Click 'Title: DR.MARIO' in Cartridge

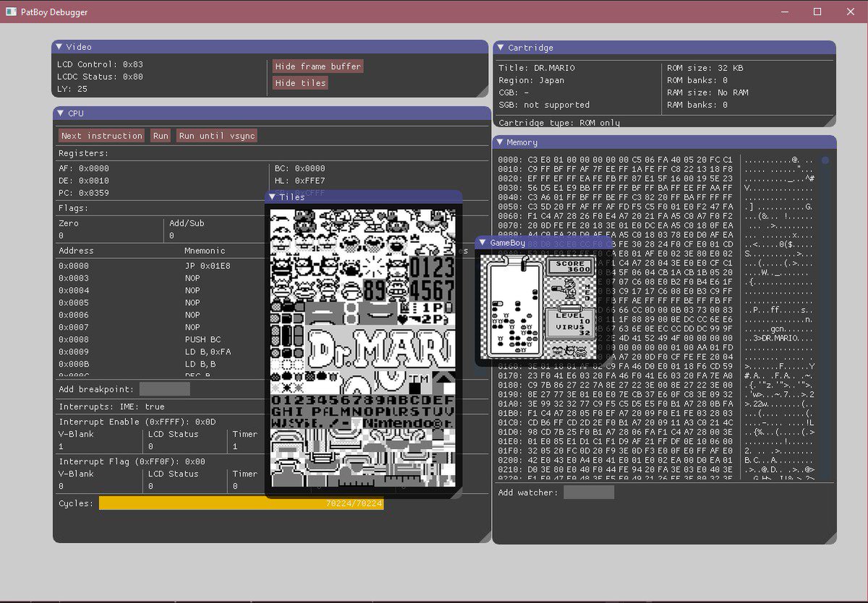(537, 68)
